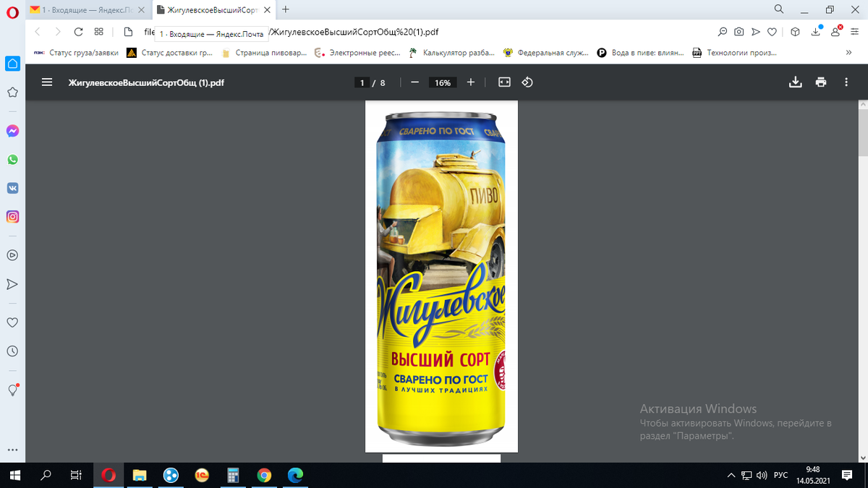
Task: Toggle the PDF viewer sidebar menu
Action: coord(47,82)
